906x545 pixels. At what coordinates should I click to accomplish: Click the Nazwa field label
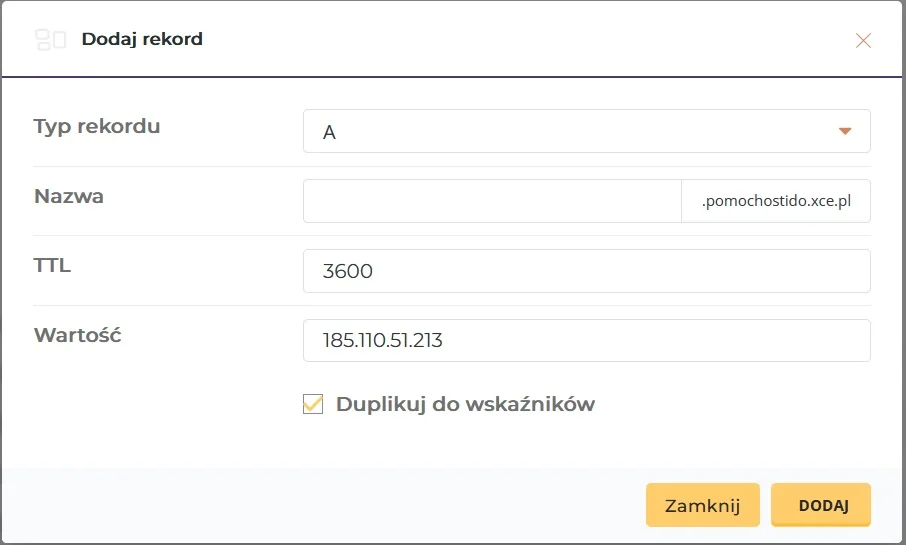69,196
